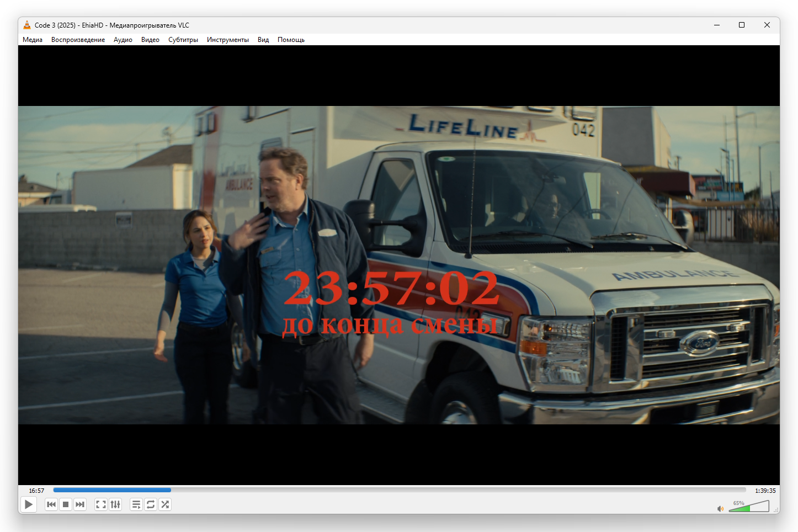Open the Воспроизведение menu
Viewport: 798px width, 532px height.
coord(78,40)
